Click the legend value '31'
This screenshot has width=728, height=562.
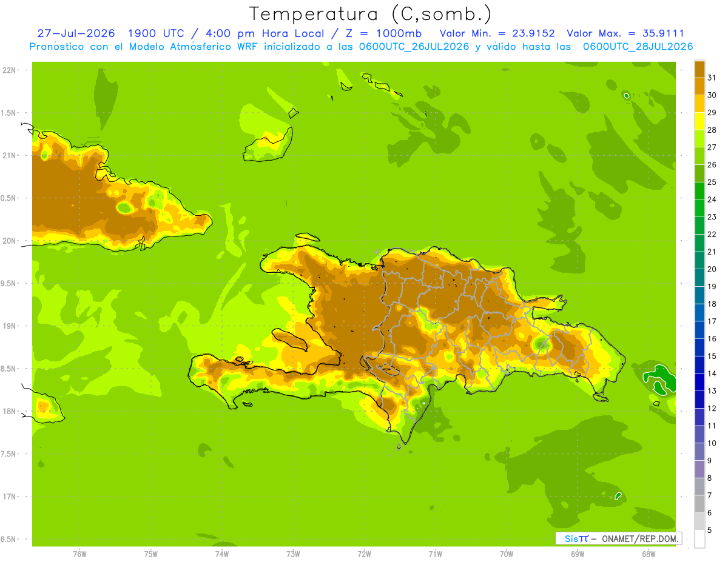(x=712, y=78)
